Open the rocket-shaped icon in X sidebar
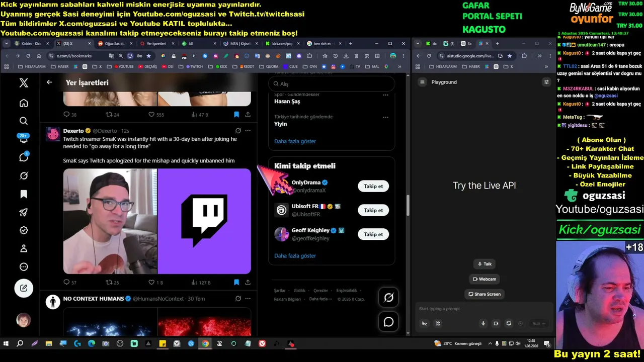This screenshot has height=362, width=644. [24, 212]
